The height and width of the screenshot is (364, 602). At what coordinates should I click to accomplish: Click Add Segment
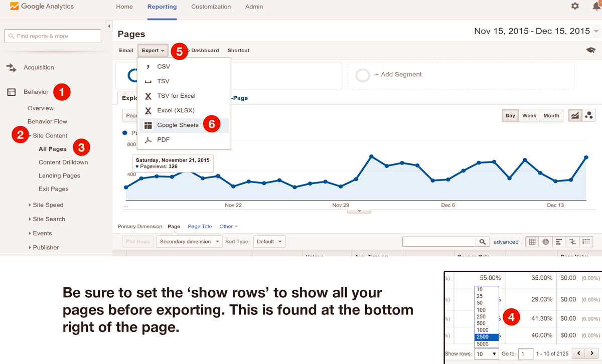pyautogui.click(x=398, y=74)
